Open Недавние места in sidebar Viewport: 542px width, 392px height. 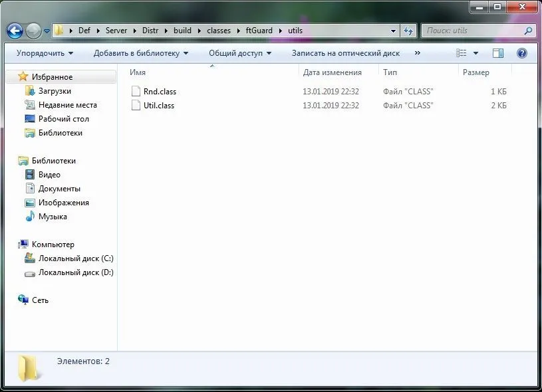pos(67,105)
